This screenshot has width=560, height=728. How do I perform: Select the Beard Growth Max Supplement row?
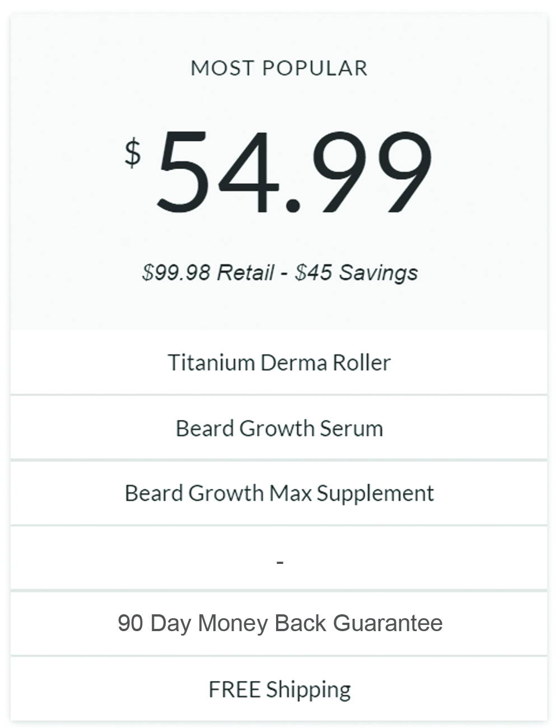pos(279,493)
